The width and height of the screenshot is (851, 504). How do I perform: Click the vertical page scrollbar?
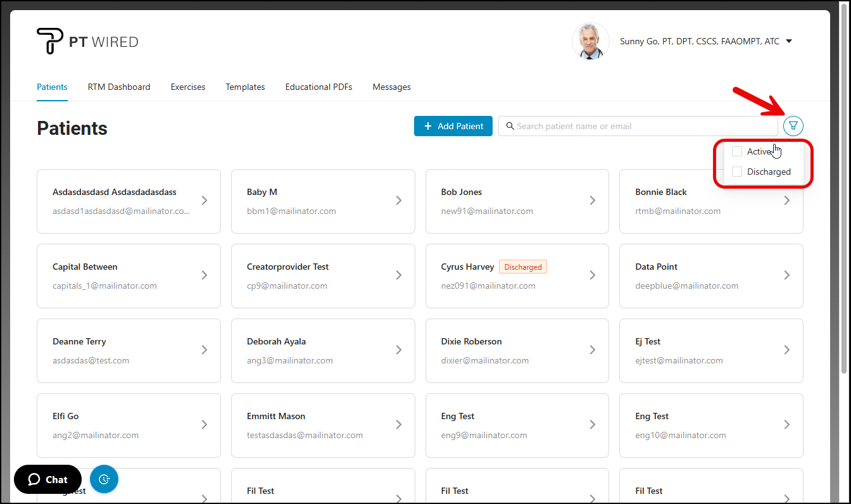tap(843, 190)
